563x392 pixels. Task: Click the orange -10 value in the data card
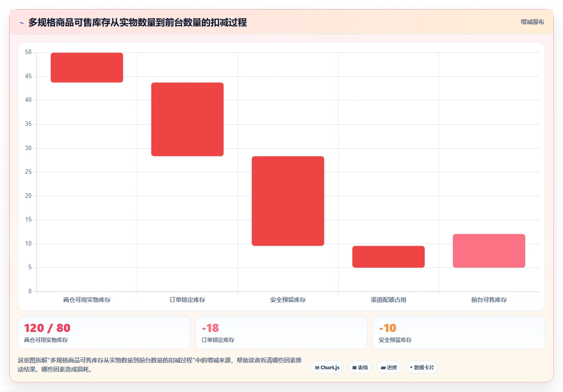[x=387, y=328]
